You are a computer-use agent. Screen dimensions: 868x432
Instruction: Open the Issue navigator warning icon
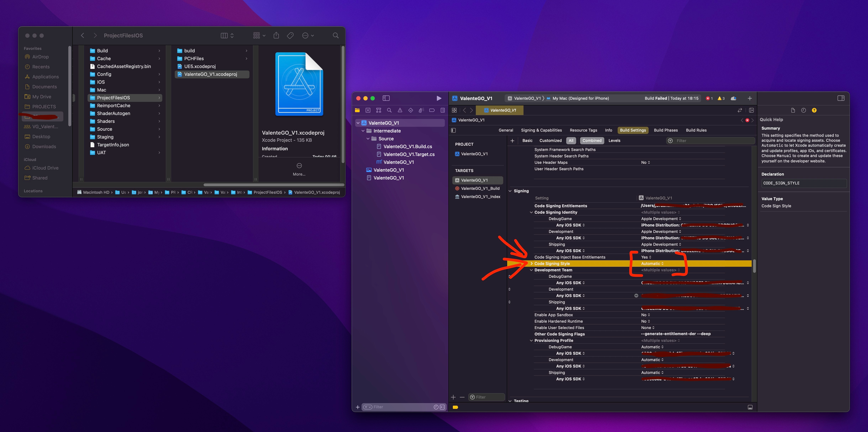click(400, 110)
